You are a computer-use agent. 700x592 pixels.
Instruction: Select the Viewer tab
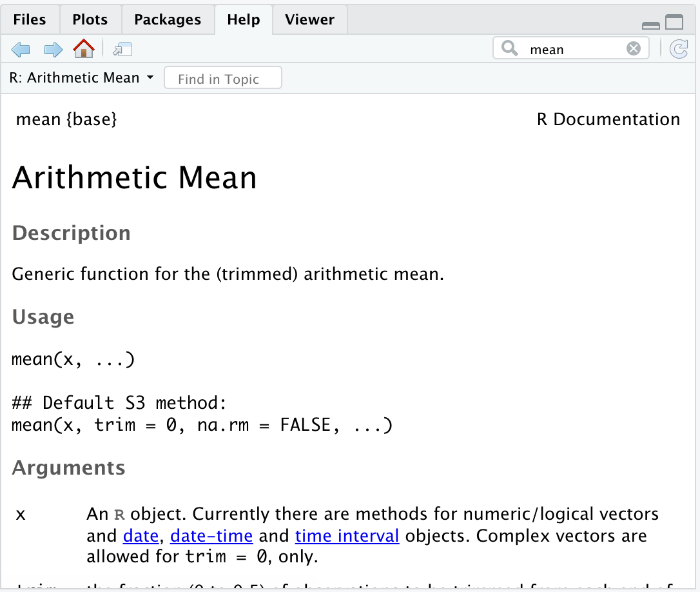(x=309, y=19)
